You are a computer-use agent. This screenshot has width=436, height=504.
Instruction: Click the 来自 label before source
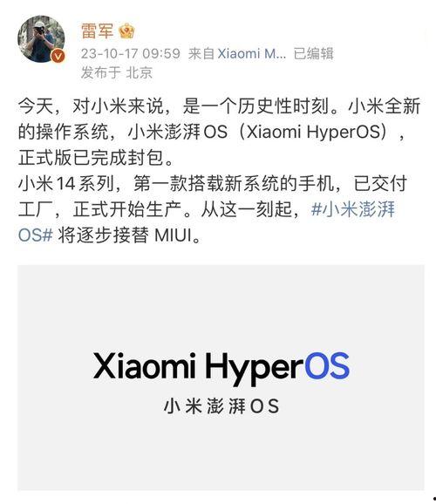click(x=201, y=53)
